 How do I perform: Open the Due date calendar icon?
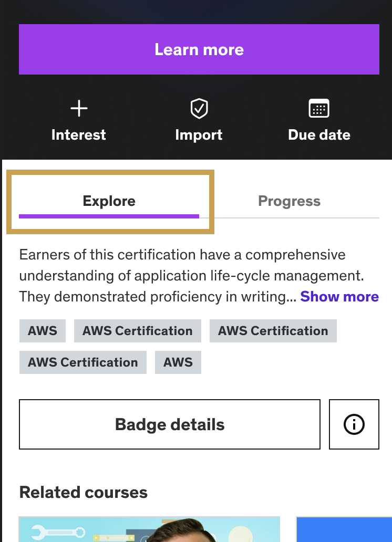tap(319, 108)
